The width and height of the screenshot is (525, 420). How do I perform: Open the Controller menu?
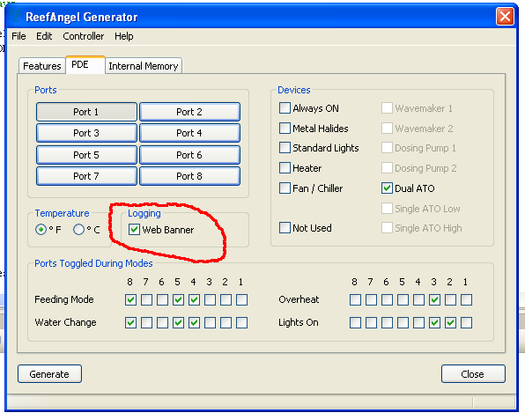point(84,36)
